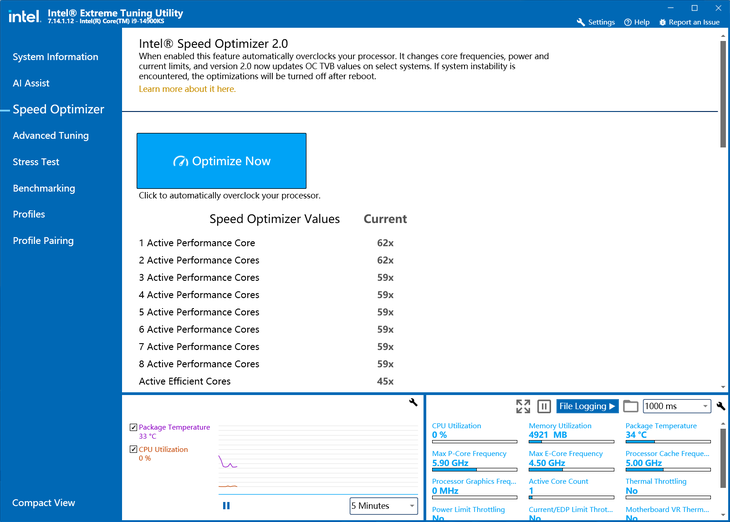The height and width of the screenshot is (522, 730).
Task: Open monitor panel wrench settings icon
Action: click(721, 406)
